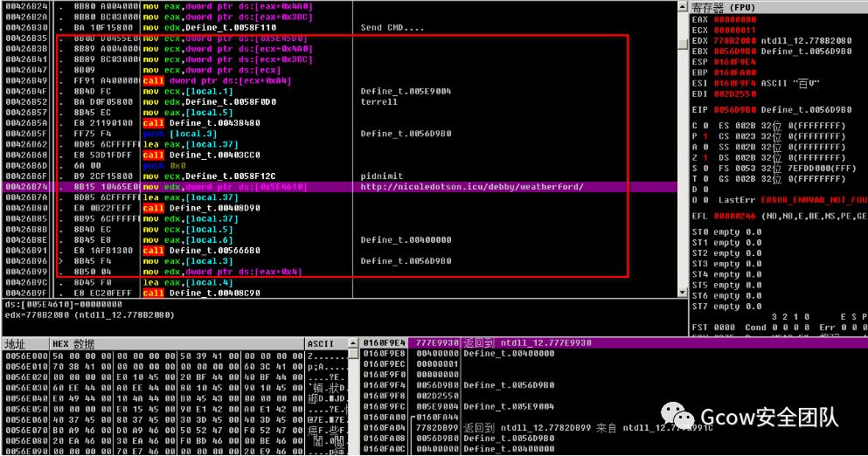This screenshot has height=456, width=868.
Task: Select the EDX register value 778B2080
Action: point(734,40)
